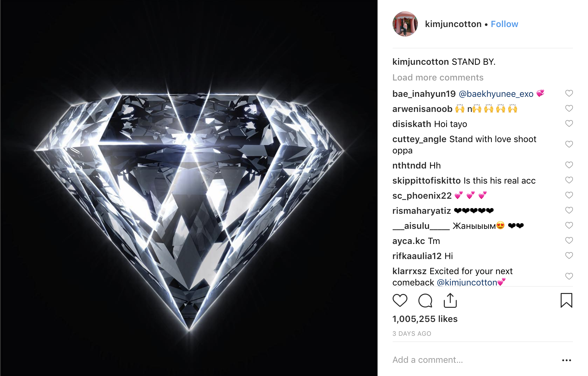Image resolution: width=588 pixels, height=376 pixels.
Task: Open the kimjuncotton username in header
Action: point(453,24)
